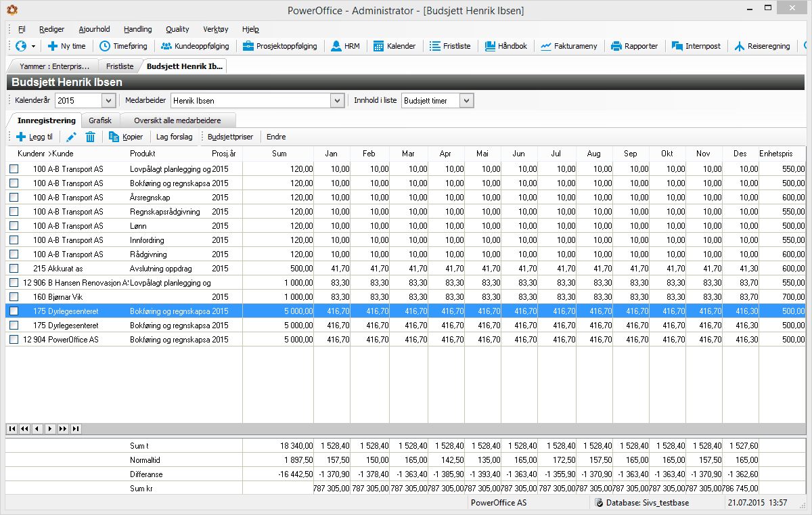The width and height of the screenshot is (812, 515).
Task: Check the Bjørnar Vik row checkbox
Action: pyautogui.click(x=14, y=297)
